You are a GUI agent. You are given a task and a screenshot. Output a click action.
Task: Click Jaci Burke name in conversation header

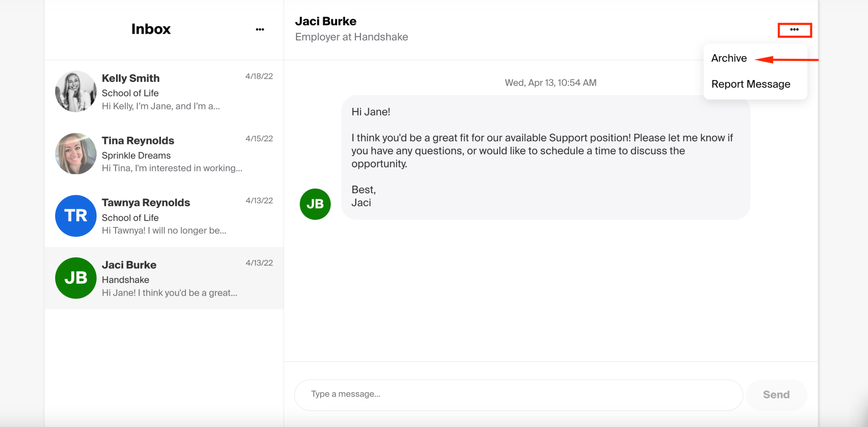(325, 21)
